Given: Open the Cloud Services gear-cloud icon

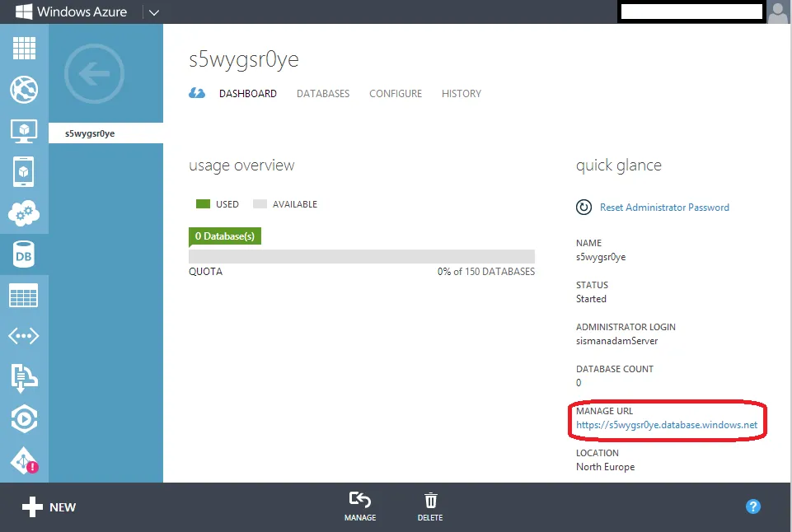Looking at the screenshot, I should [x=24, y=213].
